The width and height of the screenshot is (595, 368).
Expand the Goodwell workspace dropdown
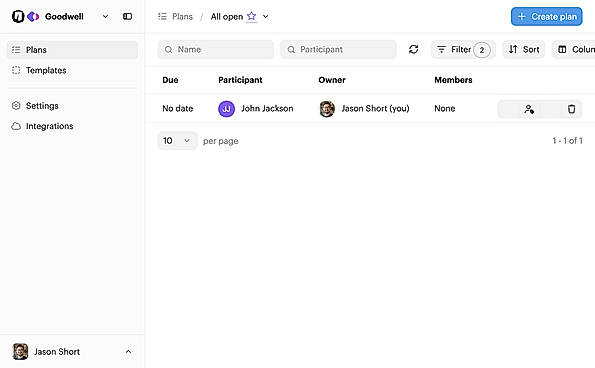coord(105,16)
